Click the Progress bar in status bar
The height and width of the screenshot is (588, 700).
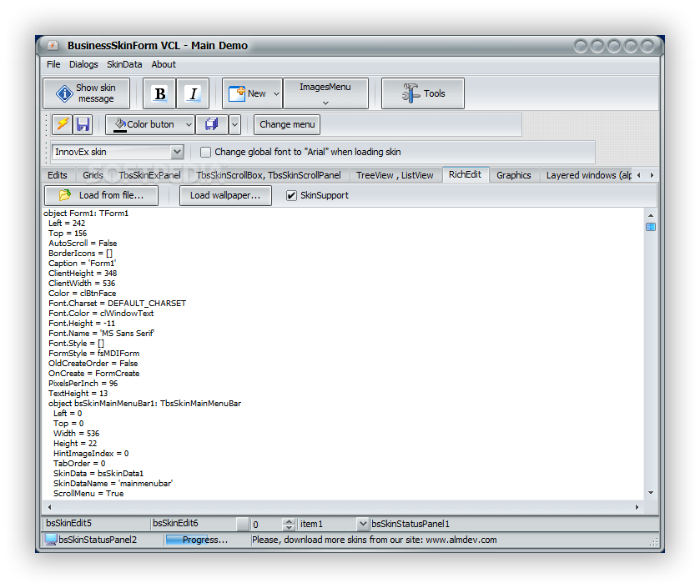click(x=208, y=540)
